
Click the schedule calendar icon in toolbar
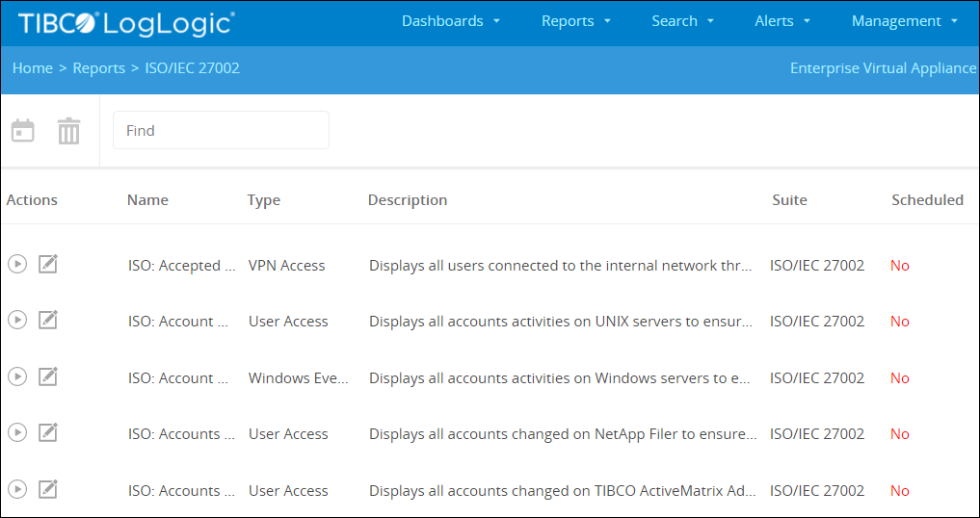(23, 131)
